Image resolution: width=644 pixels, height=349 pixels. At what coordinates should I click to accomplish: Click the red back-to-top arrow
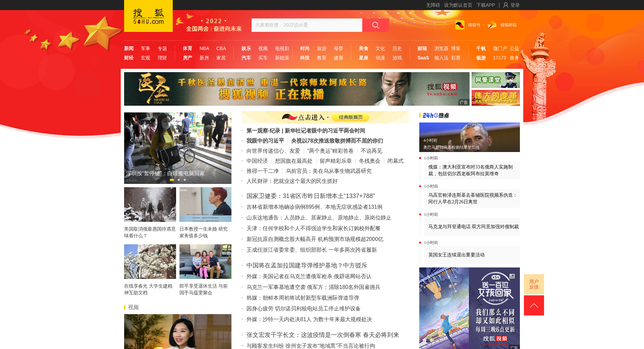click(x=534, y=305)
